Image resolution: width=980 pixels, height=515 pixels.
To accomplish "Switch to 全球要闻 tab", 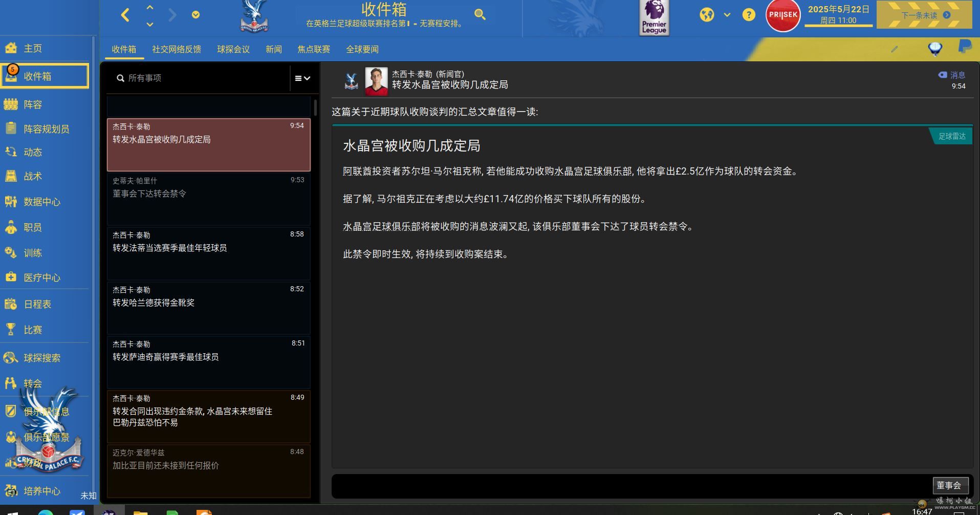I will (362, 49).
